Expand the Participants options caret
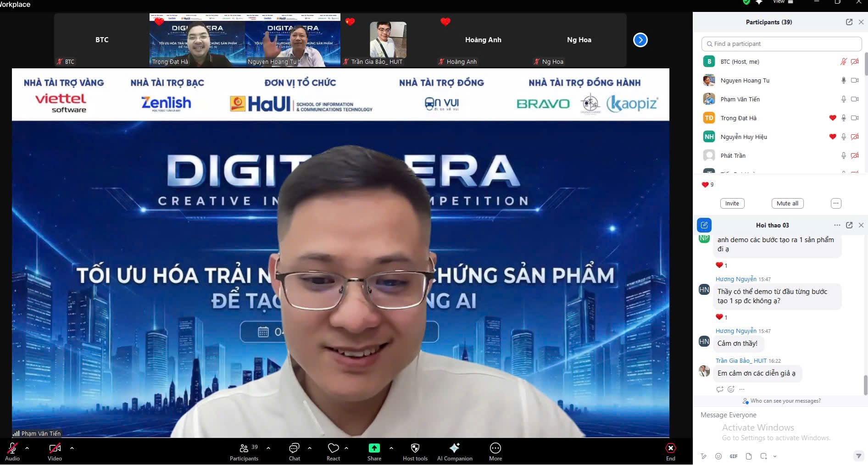The width and height of the screenshot is (868, 465). (x=268, y=448)
